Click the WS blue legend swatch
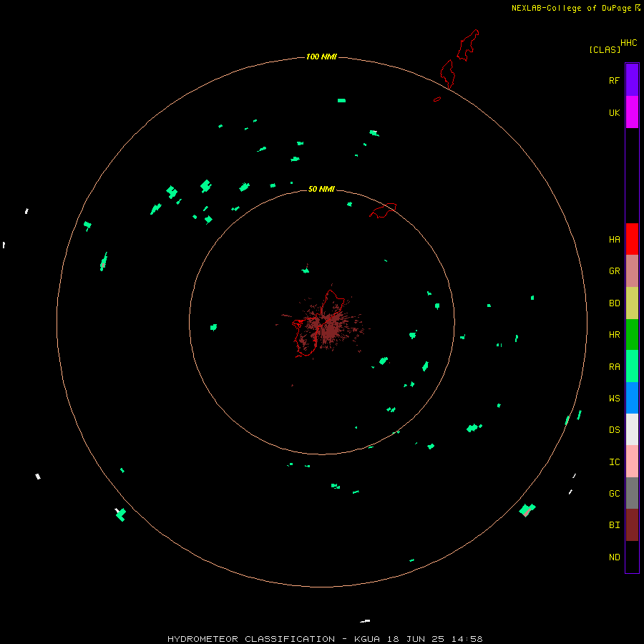Image resolution: width=644 pixels, height=644 pixels. click(x=632, y=398)
